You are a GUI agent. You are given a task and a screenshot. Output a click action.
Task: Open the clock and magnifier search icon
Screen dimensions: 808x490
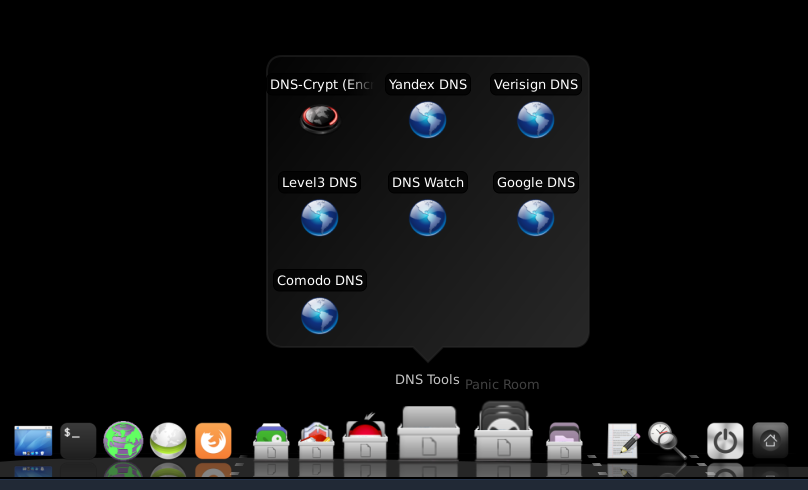tap(667, 441)
